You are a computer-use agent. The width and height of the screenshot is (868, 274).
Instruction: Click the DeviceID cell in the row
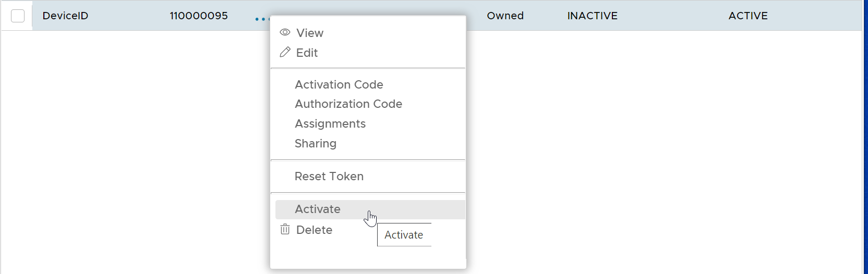tap(65, 16)
